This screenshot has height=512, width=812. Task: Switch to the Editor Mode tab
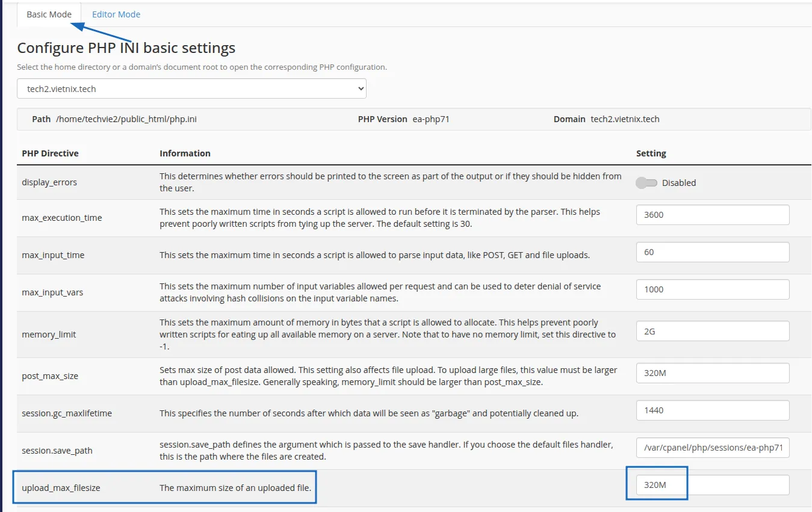(116, 14)
